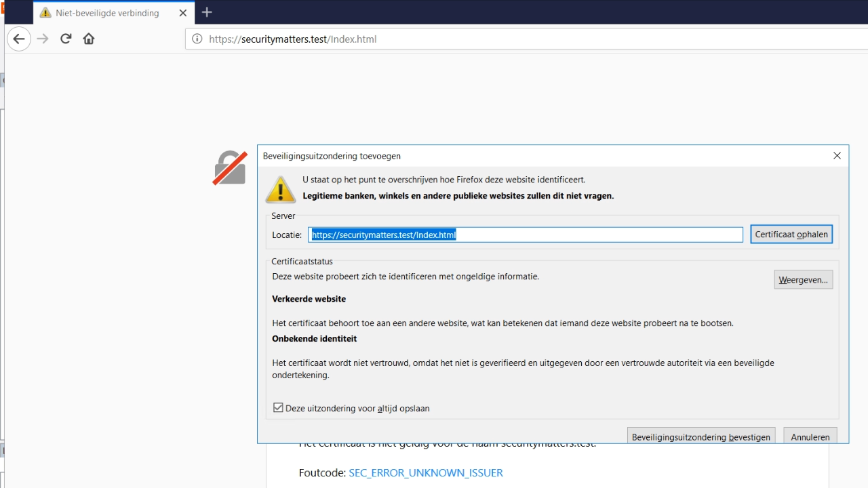
Task: Open a new tab with plus button
Action: pos(207,12)
